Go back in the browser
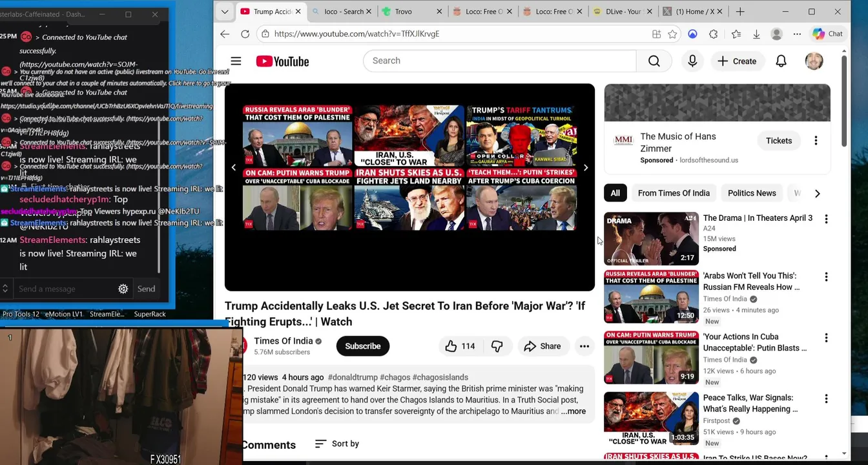This screenshot has width=868, height=465. [225, 34]
